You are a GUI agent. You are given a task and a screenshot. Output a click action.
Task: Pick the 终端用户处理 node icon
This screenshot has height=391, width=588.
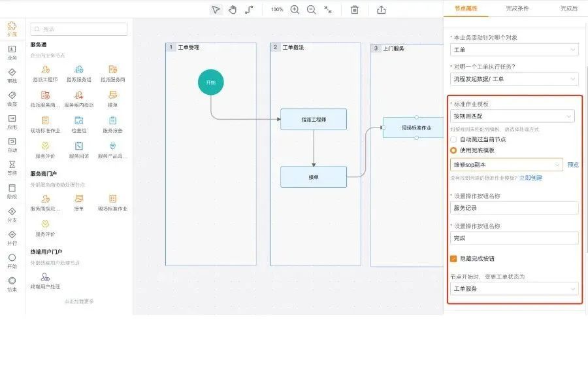tap(45, 280)
